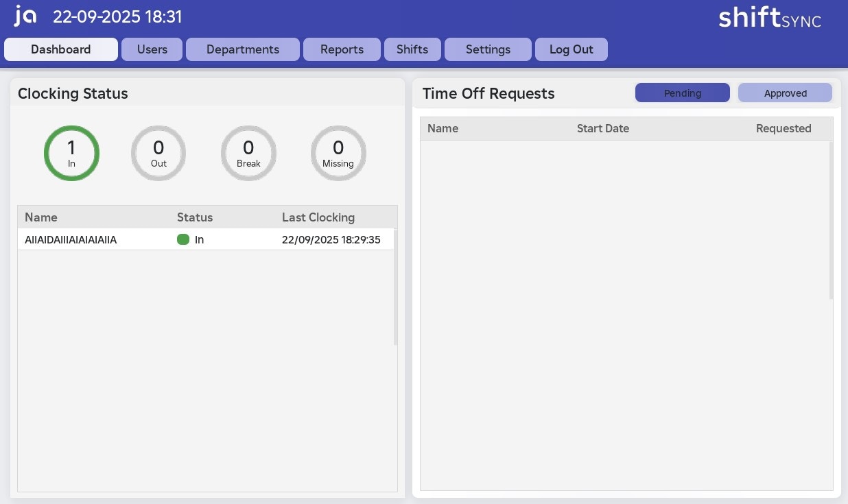Viewport: 848px width, 504px height.
Task: Open the Departments tab
Action: point(243,49)
